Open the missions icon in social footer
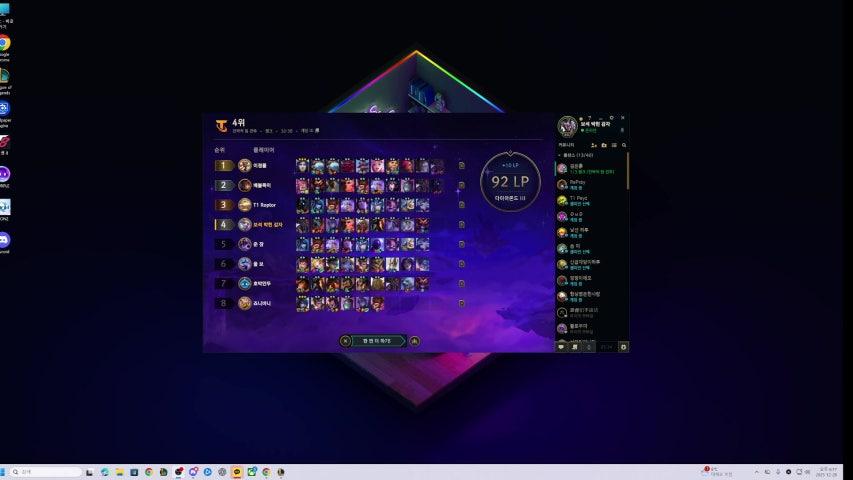This screenshot has height=480, width=853. (x=575, y=347)
